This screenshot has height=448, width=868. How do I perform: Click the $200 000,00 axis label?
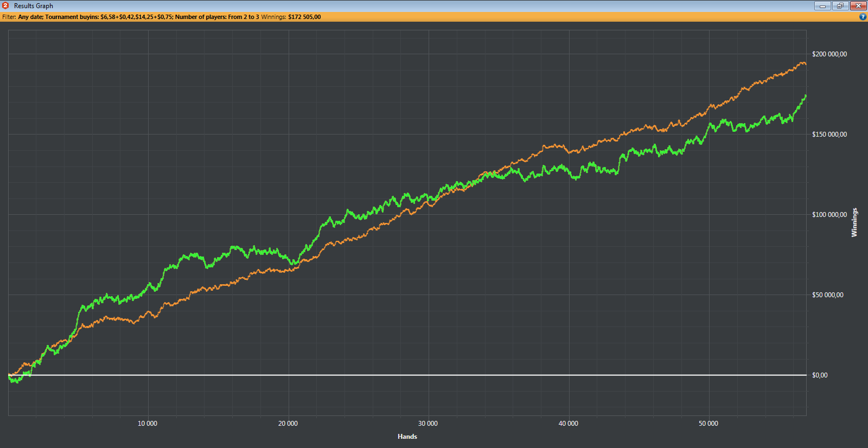[829, 54]
